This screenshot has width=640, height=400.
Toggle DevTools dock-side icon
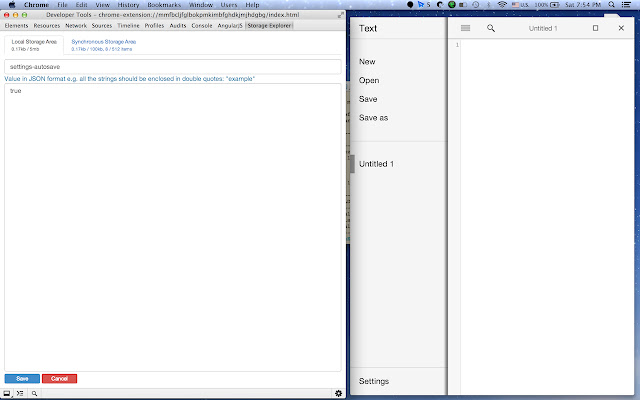[7, 393]
